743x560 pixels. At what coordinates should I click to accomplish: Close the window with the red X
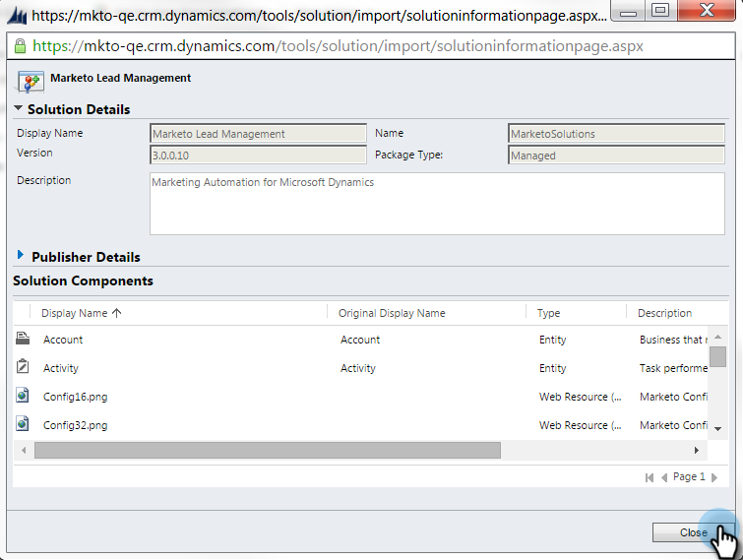pyautogui.click(x=707, y=11)
